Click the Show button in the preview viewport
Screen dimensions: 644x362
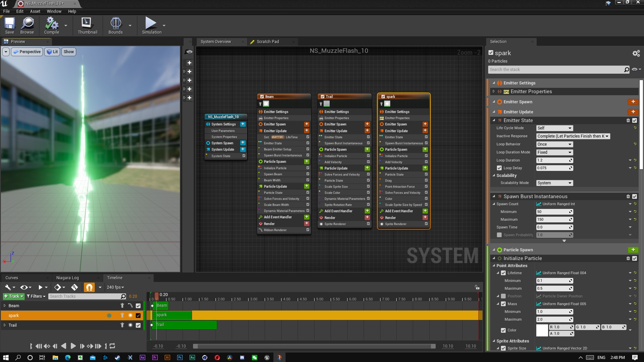(68, 52)
